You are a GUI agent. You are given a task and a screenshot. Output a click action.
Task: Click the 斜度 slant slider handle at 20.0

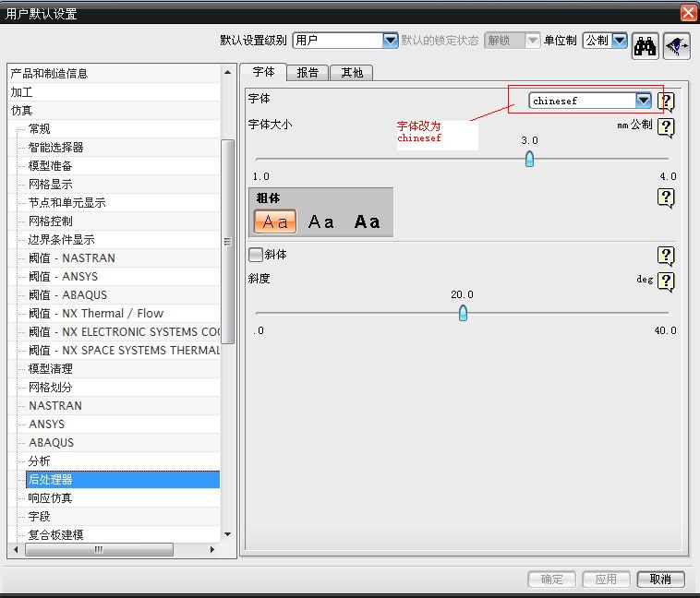point(463,313)
